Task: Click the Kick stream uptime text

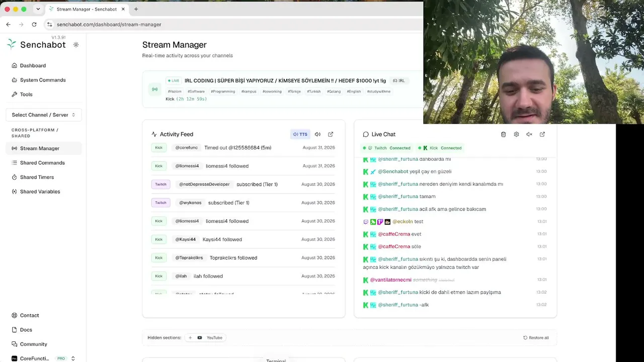Action: 192,99
